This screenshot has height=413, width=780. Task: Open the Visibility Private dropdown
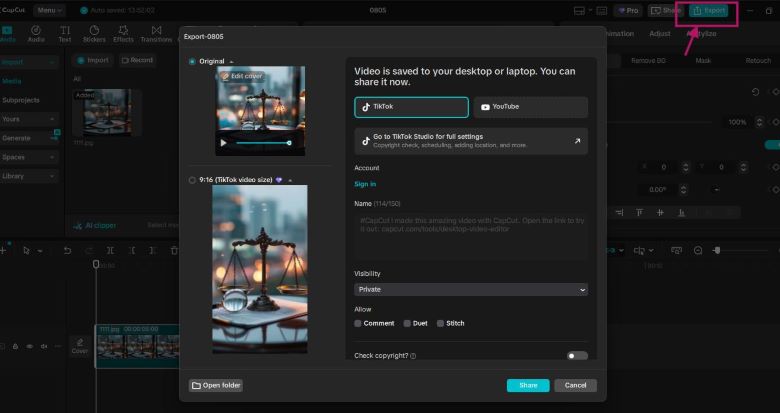click(471, 290)
